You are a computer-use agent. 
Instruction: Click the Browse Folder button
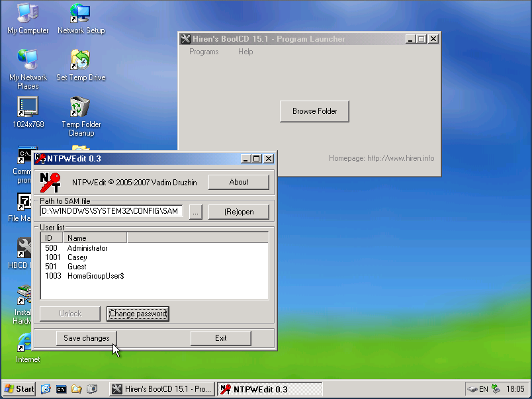click(314, 111)
